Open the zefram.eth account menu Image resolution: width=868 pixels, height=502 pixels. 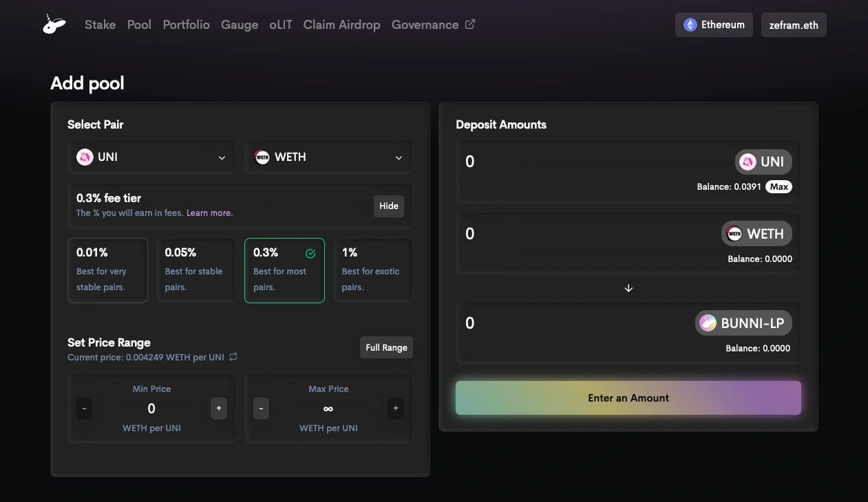[794, 25]
